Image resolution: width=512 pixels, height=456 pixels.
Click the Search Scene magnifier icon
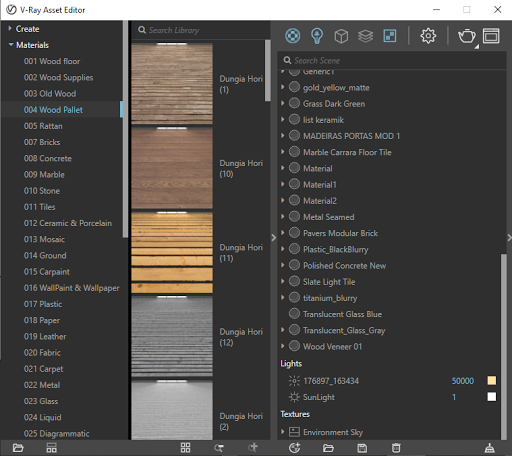click(287, 60)
